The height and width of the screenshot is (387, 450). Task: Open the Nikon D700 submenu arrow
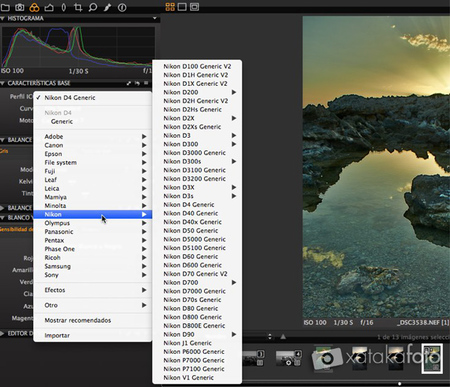click(x=234, y=282)
